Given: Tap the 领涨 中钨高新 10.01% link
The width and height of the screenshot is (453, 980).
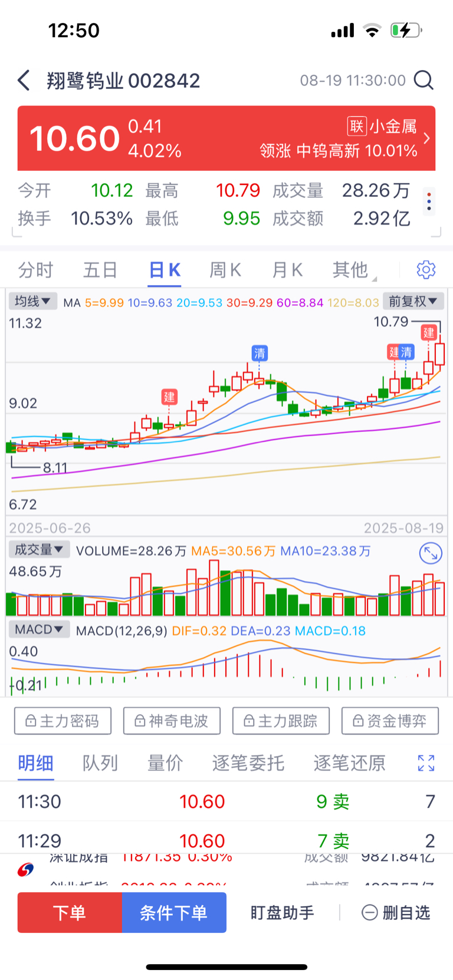Looking at the screenshot, I should (339, 151).
